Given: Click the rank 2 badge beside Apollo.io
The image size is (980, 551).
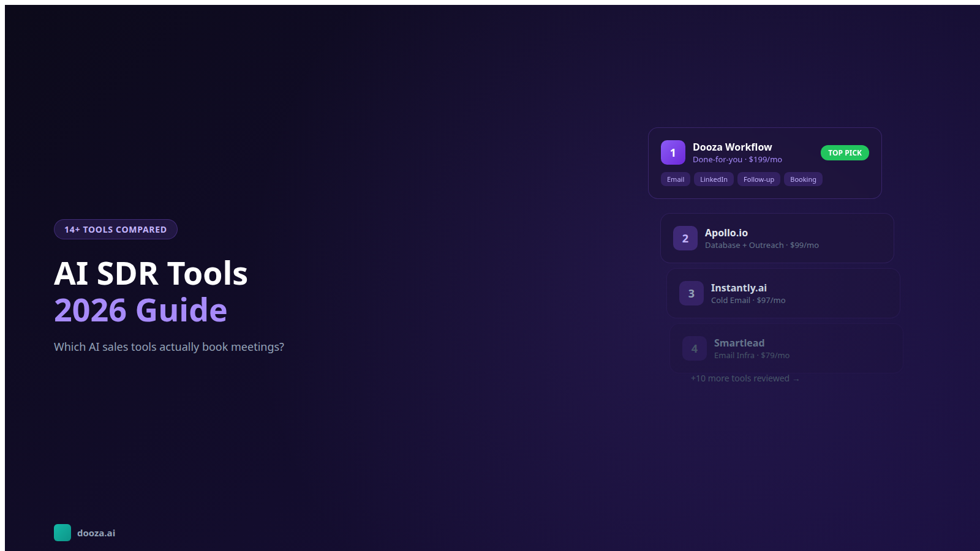Looking at the screenshot, I should tap(685, 238).
